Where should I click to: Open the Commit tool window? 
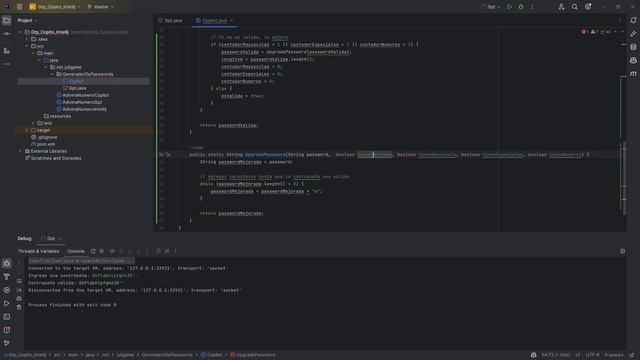tap(7, 34)
